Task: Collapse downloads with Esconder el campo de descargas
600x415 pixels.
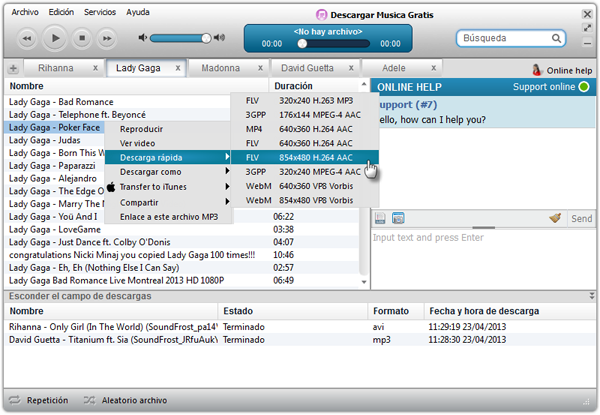Action: click(80, 296)
